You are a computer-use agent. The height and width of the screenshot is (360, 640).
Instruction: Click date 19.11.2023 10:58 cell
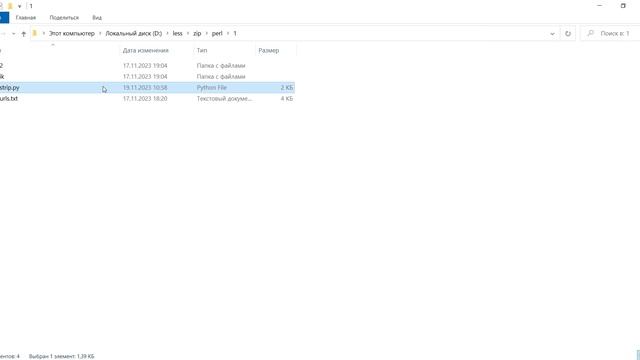[145, 87]
